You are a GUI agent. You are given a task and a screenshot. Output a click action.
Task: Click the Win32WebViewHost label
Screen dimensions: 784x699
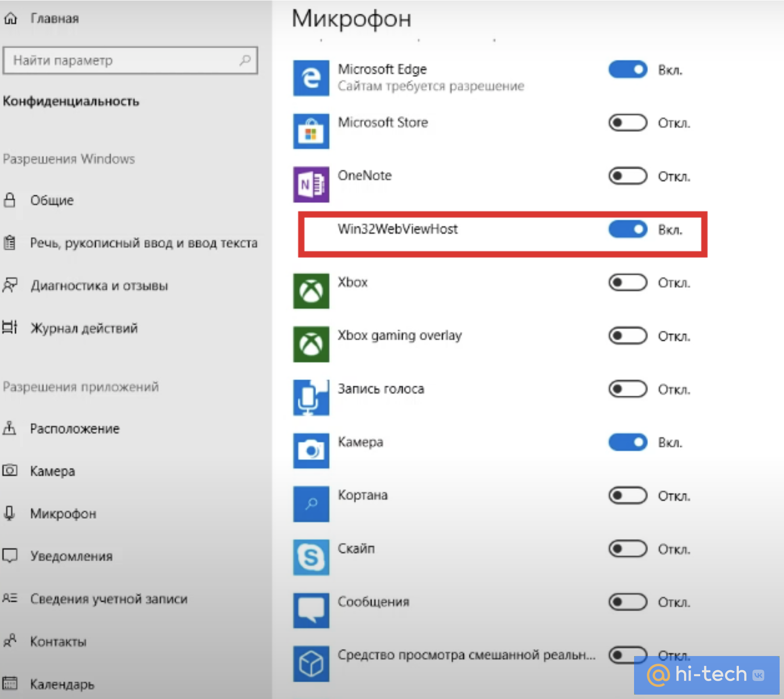click(x=397, y=229)
